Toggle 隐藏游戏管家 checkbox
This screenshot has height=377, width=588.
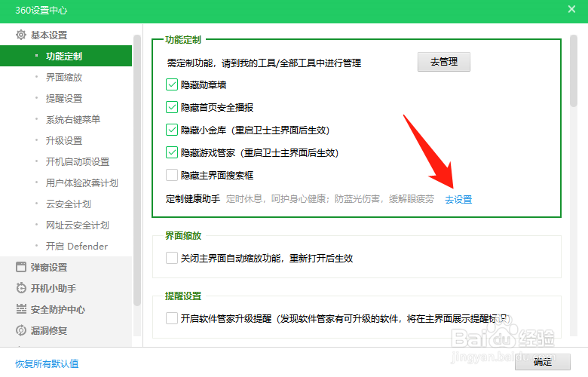click(x=172, y=152)
